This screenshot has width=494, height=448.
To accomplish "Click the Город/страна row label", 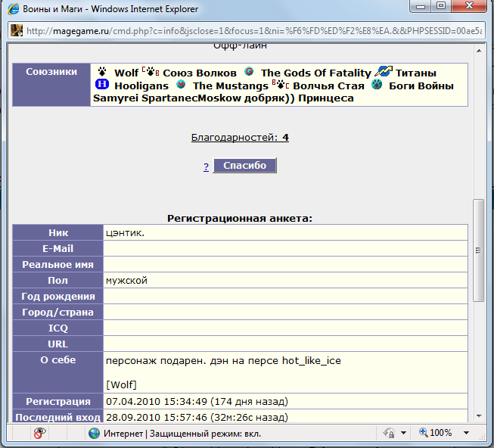I will tap(58, 312).
